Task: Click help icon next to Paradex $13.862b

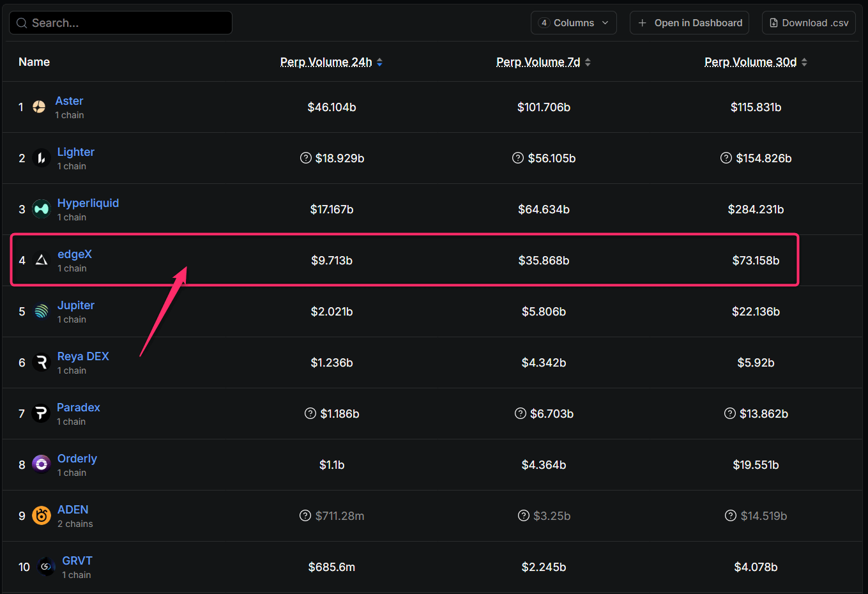Action: 730,413
